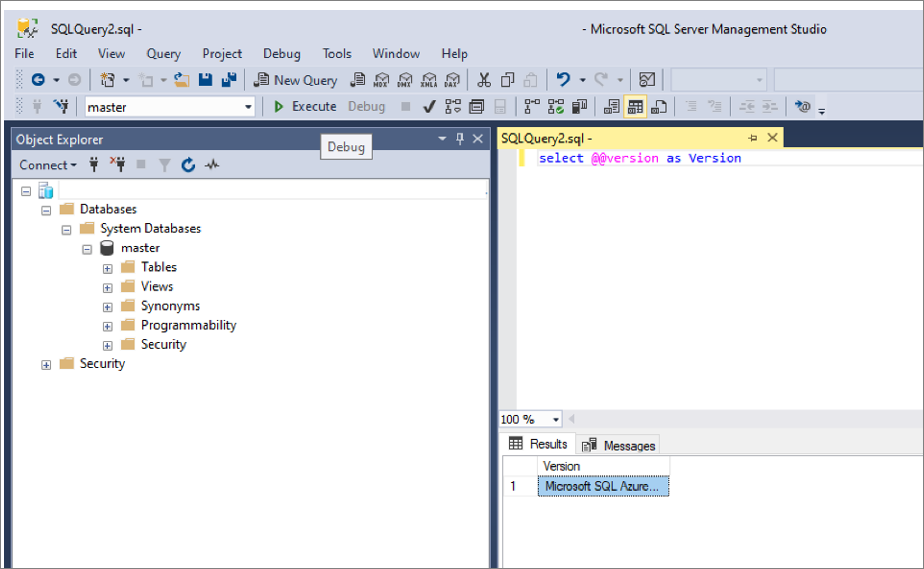Open the master database dropdown

coord(249,107)
